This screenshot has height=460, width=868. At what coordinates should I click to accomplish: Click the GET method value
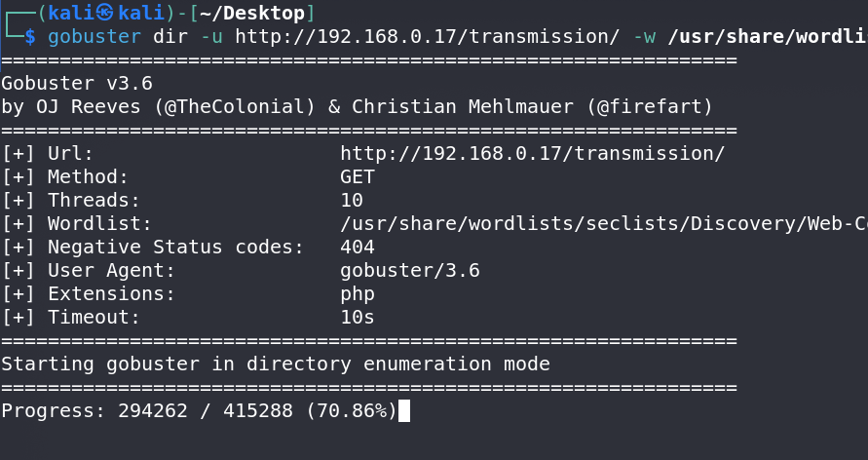tap(358, 176)
